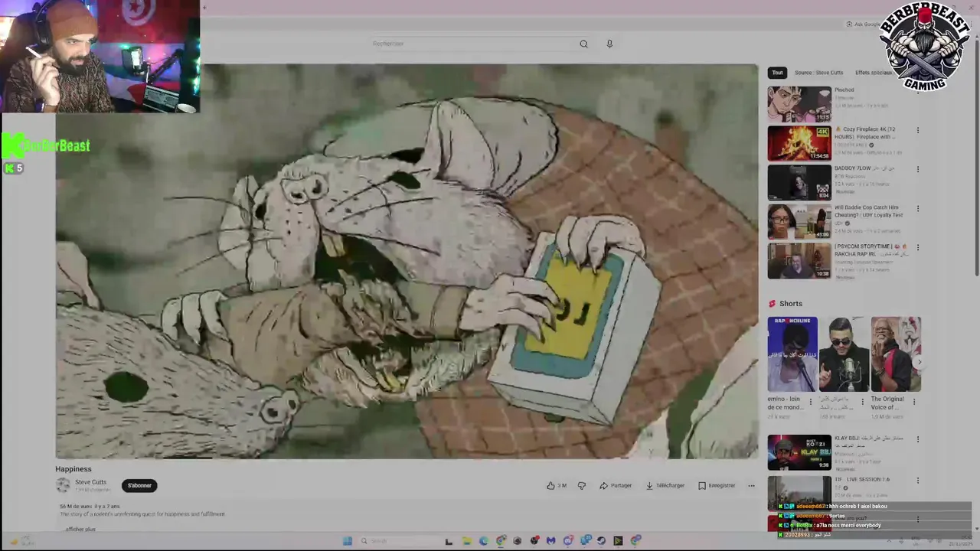980x551 pixels.
Task: Open Steve Cutts channel avatar
Action: coord(63,485)
